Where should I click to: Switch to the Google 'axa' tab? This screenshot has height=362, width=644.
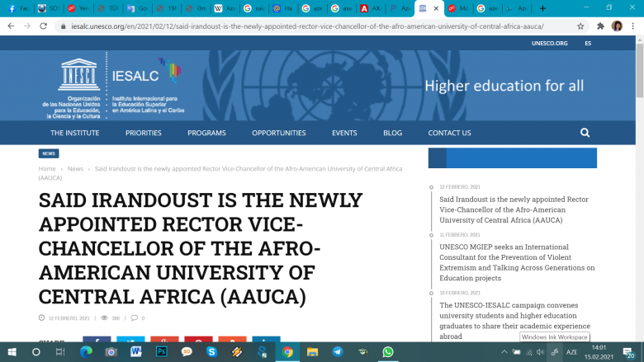pos(341,8)
